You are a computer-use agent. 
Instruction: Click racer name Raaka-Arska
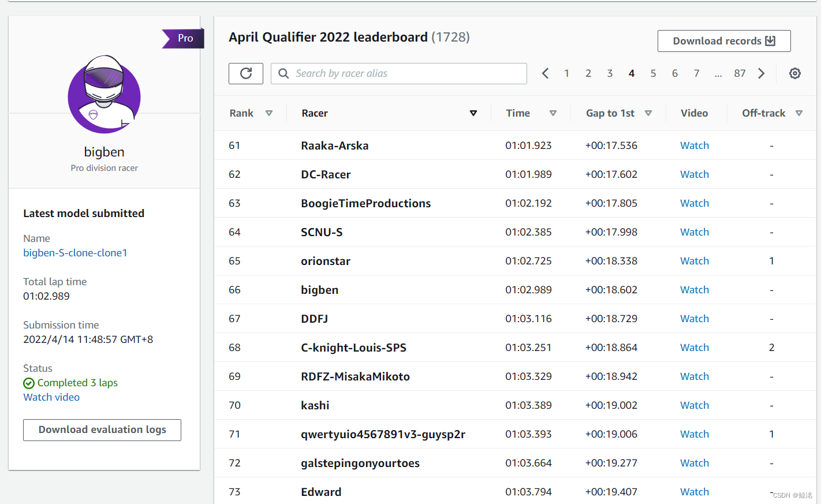coord(335,145)
